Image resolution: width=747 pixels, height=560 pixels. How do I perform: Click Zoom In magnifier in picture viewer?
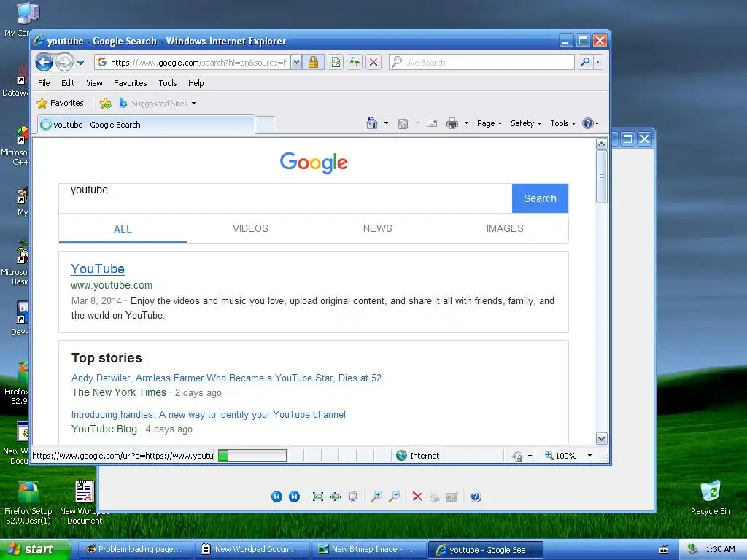coord(376,497)
